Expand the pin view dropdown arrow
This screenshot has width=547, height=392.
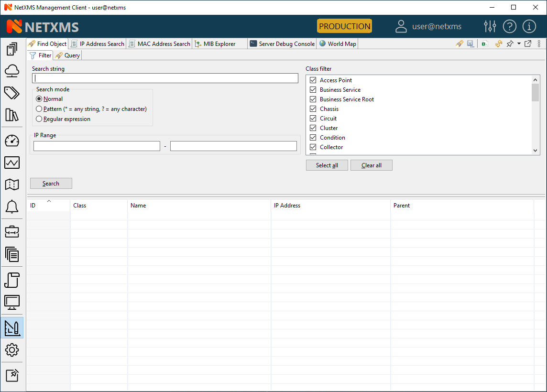(519, 44)
